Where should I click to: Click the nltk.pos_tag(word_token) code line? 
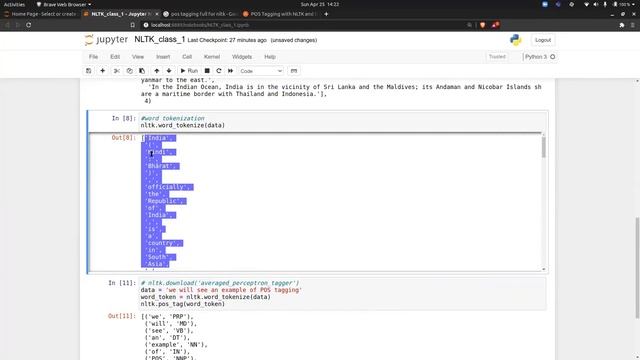[182, 304]
